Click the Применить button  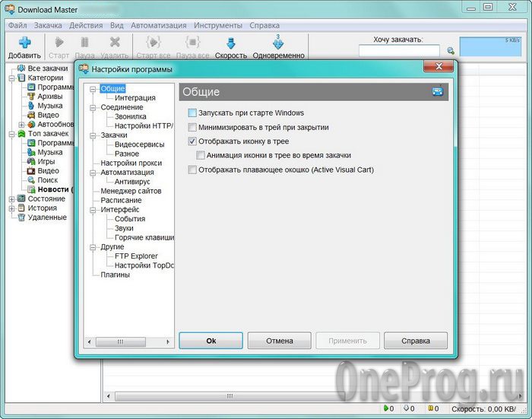[x=347, y=341]
